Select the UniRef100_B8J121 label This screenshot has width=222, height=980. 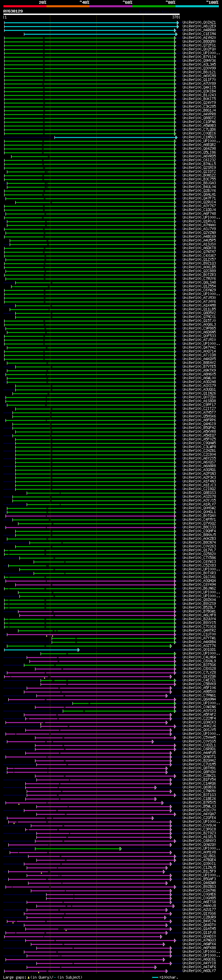coord(199,72)
